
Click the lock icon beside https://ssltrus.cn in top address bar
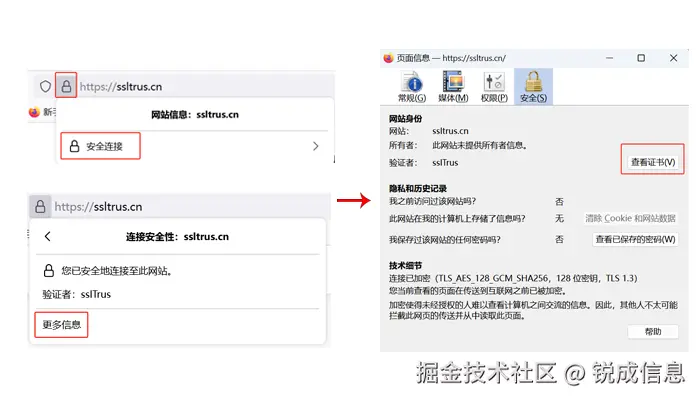pos(66,86)
